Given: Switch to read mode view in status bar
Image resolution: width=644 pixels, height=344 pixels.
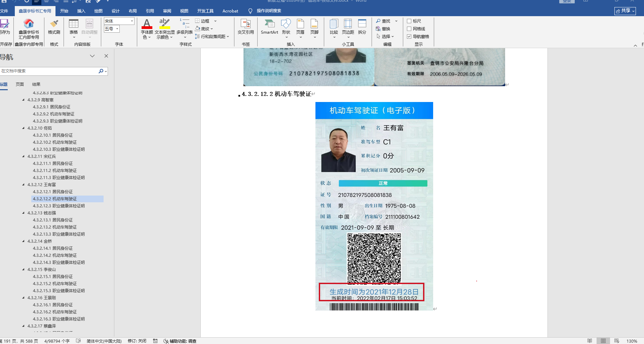Looking at the screenshot, I should point(590,341).
